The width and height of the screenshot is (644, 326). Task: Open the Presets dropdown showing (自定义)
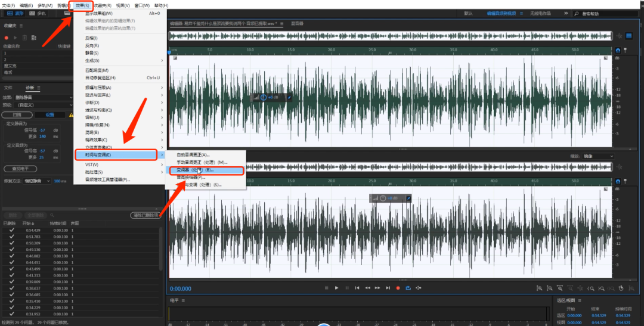coord(43,105)
